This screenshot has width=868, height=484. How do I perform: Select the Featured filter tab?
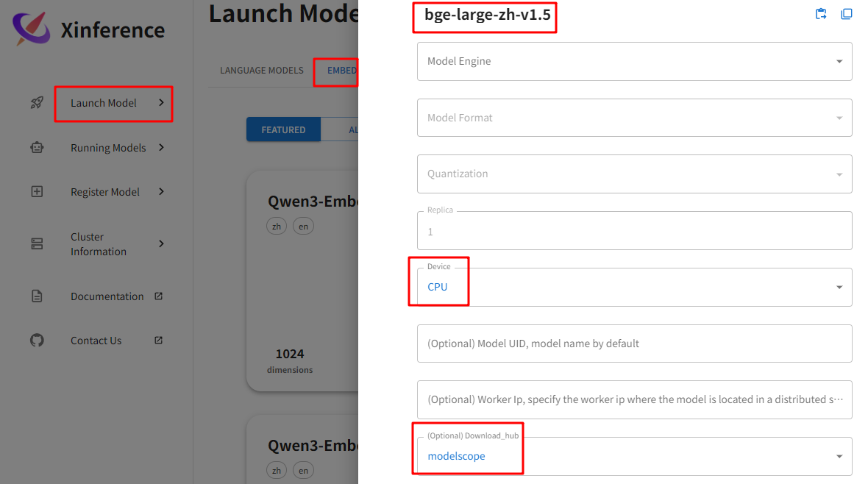click(283, 130)
